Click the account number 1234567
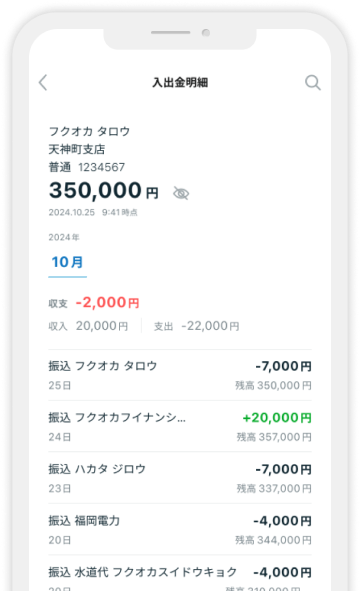360x591 pixels. [x=101, y=167]
